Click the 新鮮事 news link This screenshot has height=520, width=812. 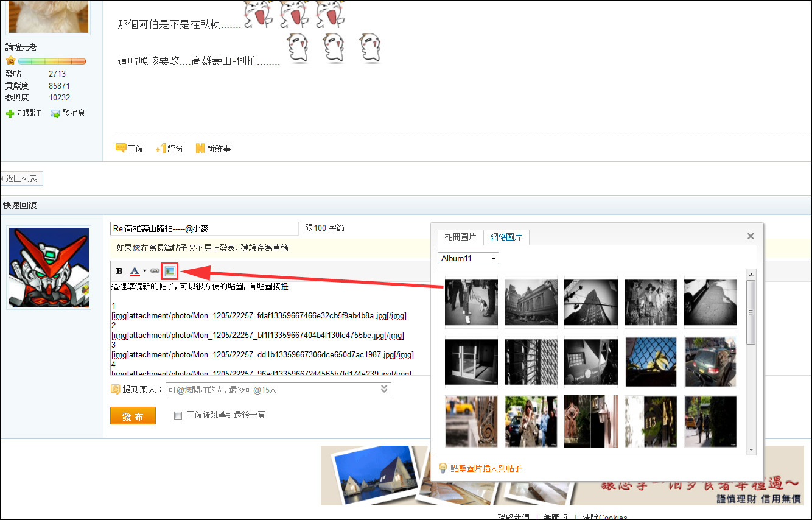click(213, 148)
